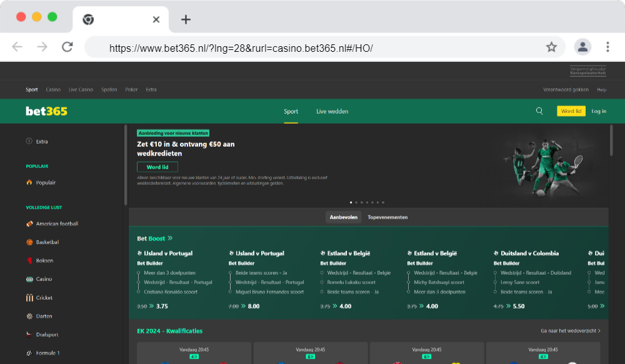
Task: Click the Casino icon in the sidebar list
Action: tap(29, 279)
